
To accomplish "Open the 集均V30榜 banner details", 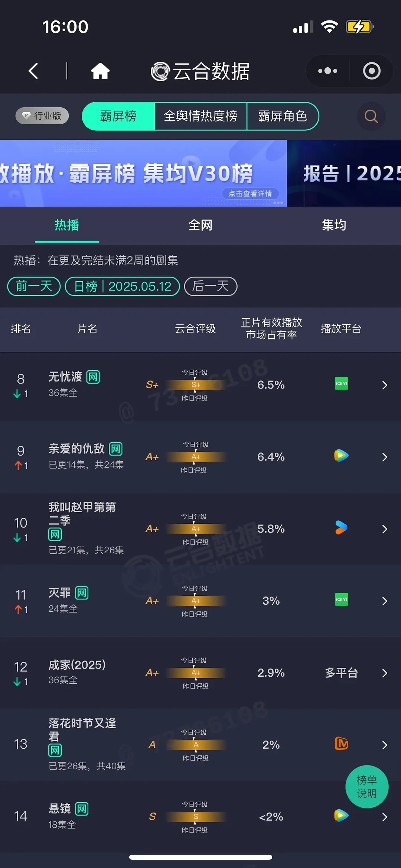I will point(143,173).
